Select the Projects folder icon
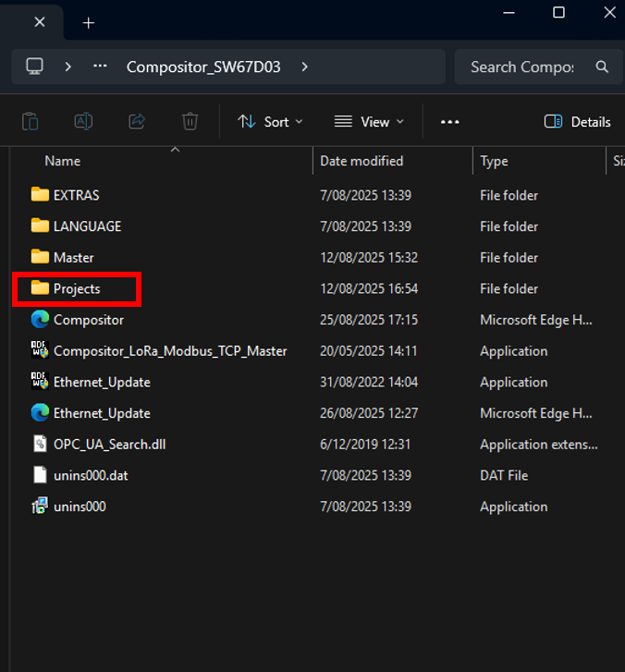Image resolution: width=625 pixels, height=672 pixels. pyautogui.click(x=40, y=288)
